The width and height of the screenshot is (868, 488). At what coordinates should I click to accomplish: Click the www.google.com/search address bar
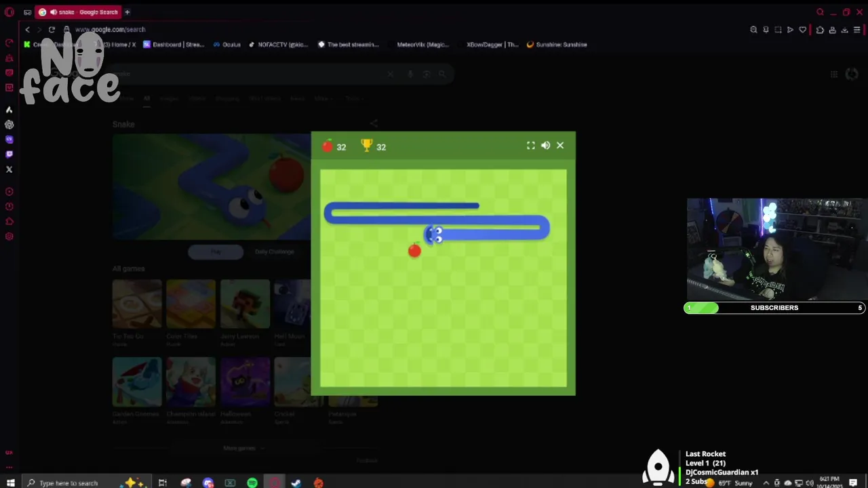tap(110, 30)
